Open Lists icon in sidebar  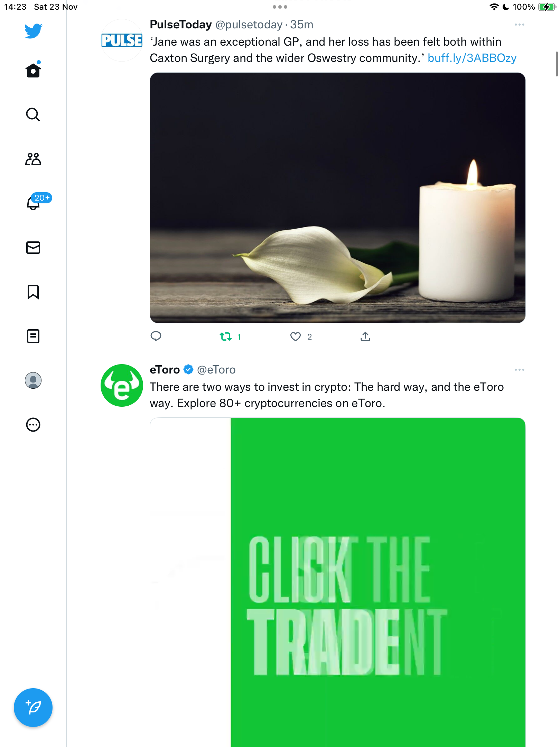coord(33,336)
